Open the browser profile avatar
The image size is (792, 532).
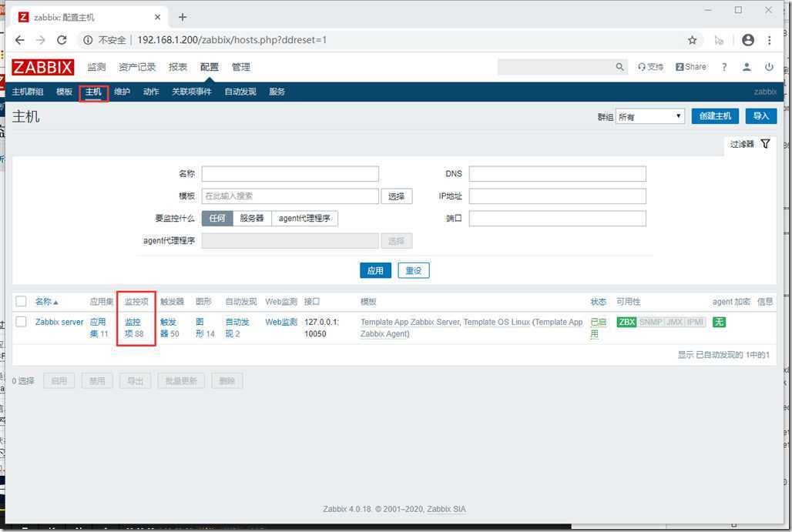pos(748,40)
